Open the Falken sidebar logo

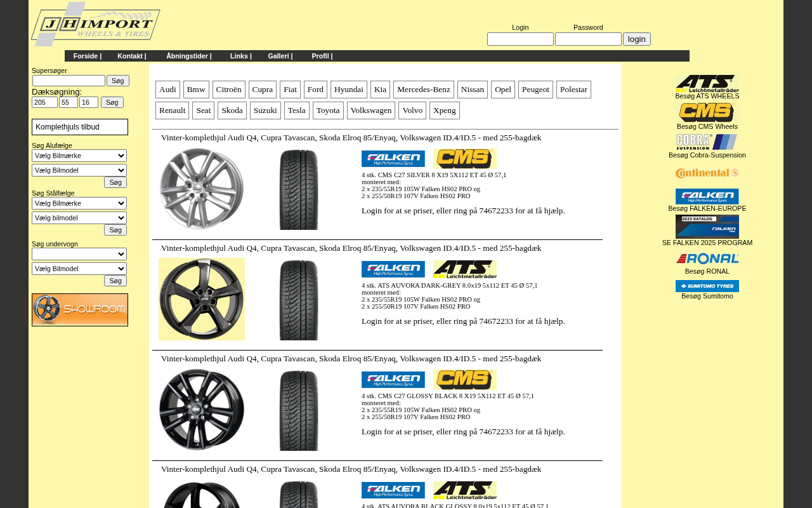point(707,196)
